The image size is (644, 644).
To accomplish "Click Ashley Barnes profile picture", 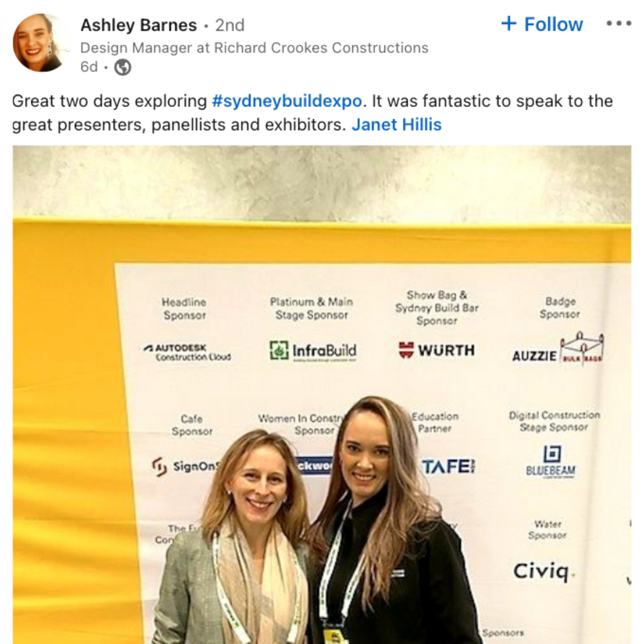I will tap(40, 42).
